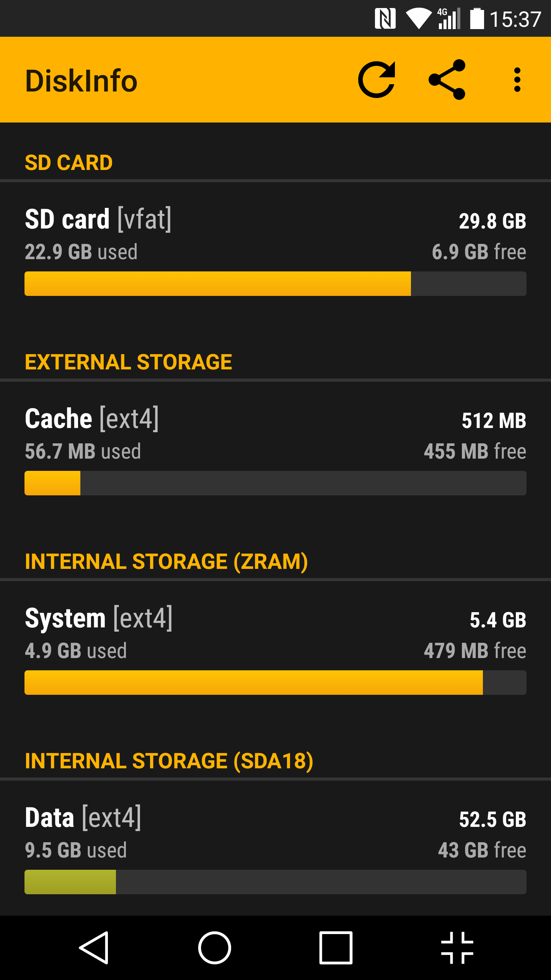Tap the collapse screen icon in navigation bar

click(x=457, y=948)
